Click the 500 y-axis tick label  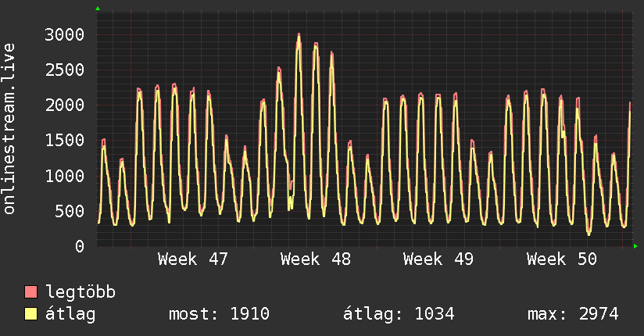click(70, 211)
